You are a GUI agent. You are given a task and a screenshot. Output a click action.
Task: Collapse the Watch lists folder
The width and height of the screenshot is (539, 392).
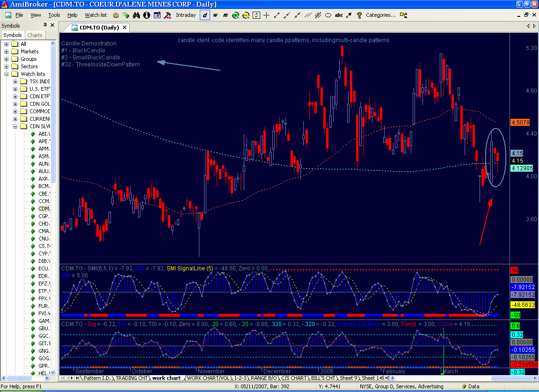tap(7, 74)
